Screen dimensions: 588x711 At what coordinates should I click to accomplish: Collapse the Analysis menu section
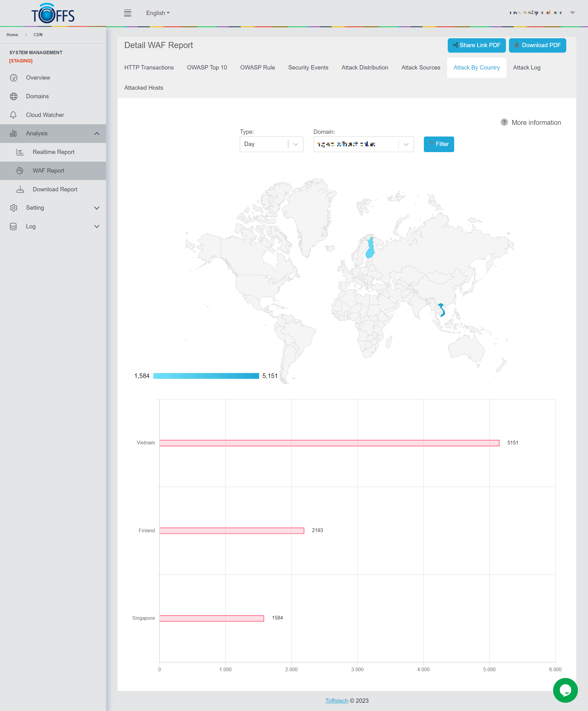pyautogui.click(x=96, y=133)
